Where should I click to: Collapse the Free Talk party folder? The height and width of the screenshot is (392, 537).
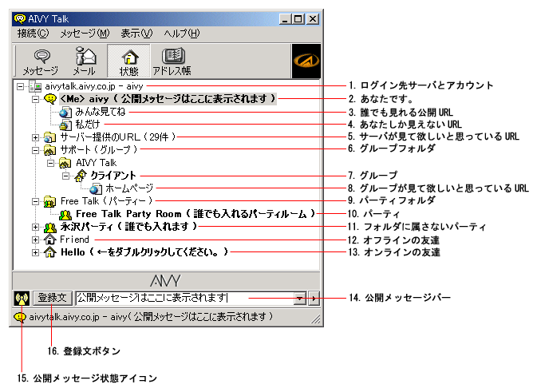35,201
